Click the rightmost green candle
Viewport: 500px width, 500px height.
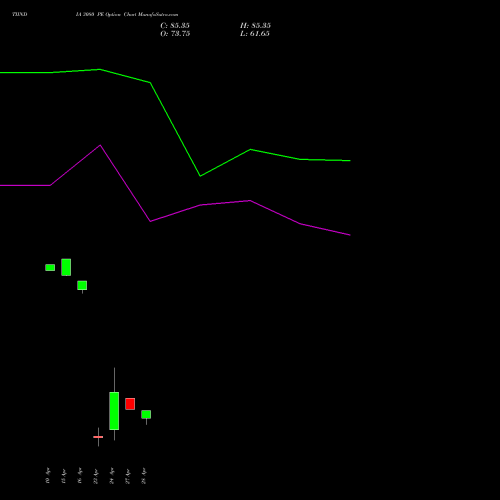146,414
